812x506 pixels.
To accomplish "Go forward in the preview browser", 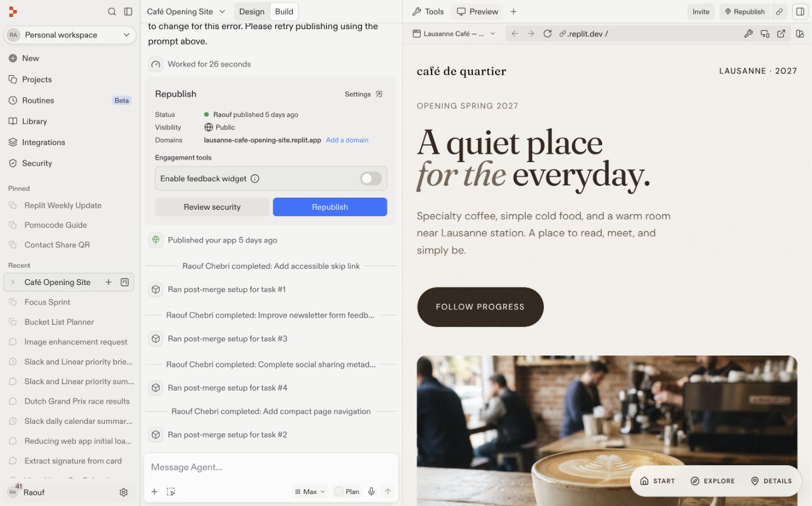I will pyautogui.click(x=531, y=34).
